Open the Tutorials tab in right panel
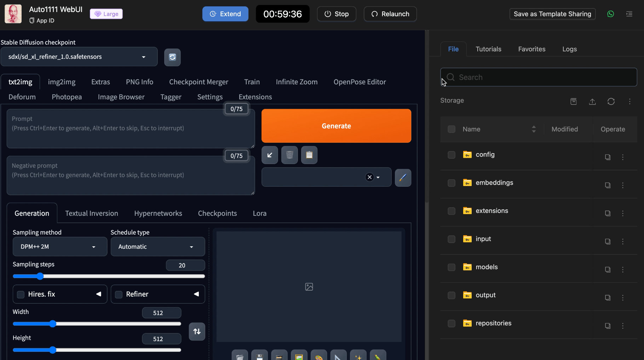The width and height of the screenshot is (644, 360). point(488,49)
